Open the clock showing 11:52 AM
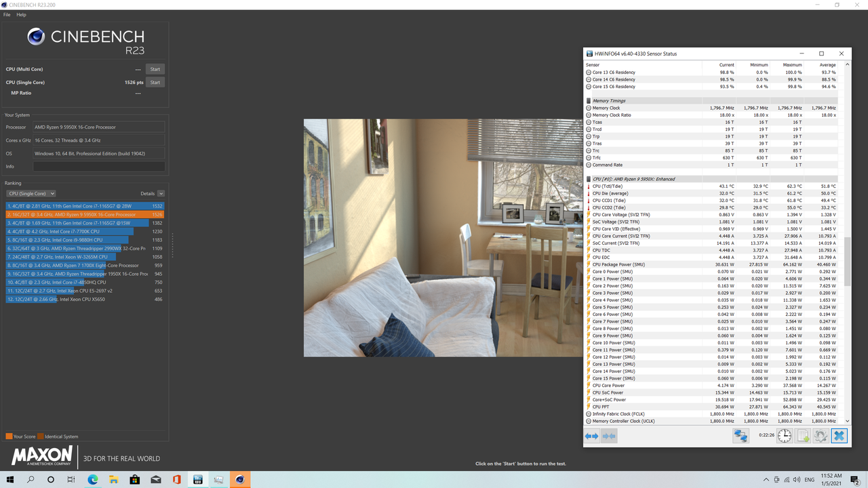 point(832,480)
